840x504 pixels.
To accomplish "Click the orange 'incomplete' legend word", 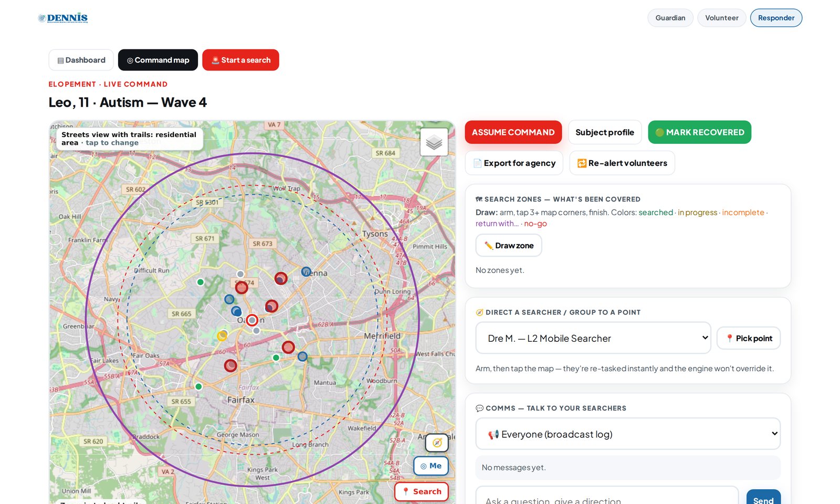I will [x=743, y=212].
